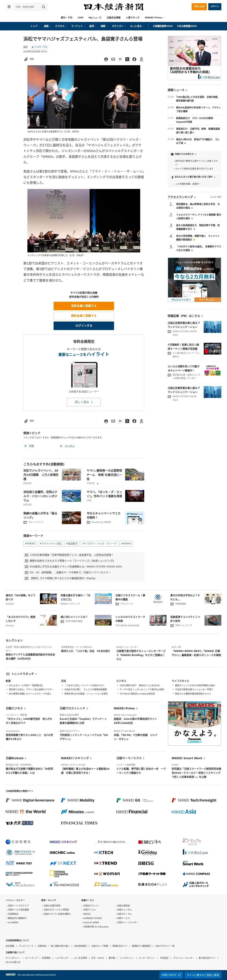Click the ログイン button in header

tap(215, 7)
